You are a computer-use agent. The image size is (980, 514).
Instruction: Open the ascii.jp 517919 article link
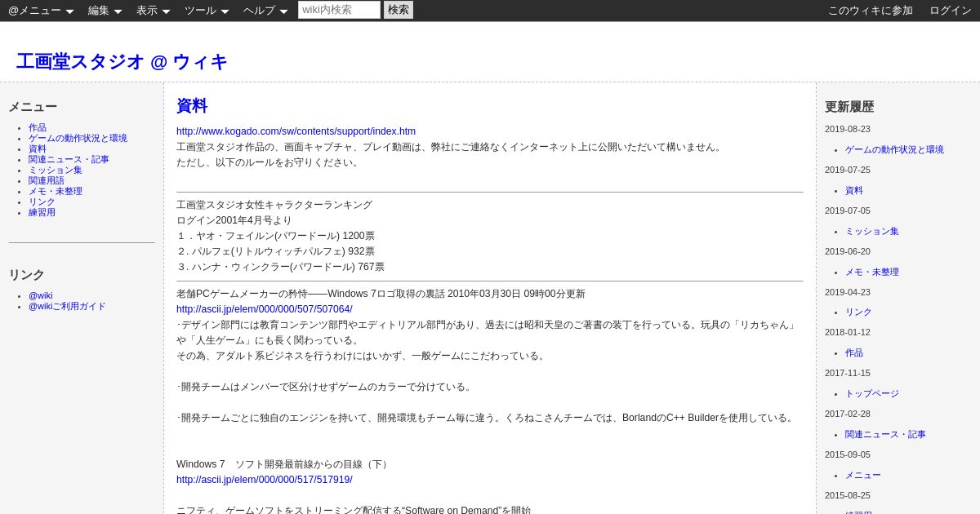[265, 480]
